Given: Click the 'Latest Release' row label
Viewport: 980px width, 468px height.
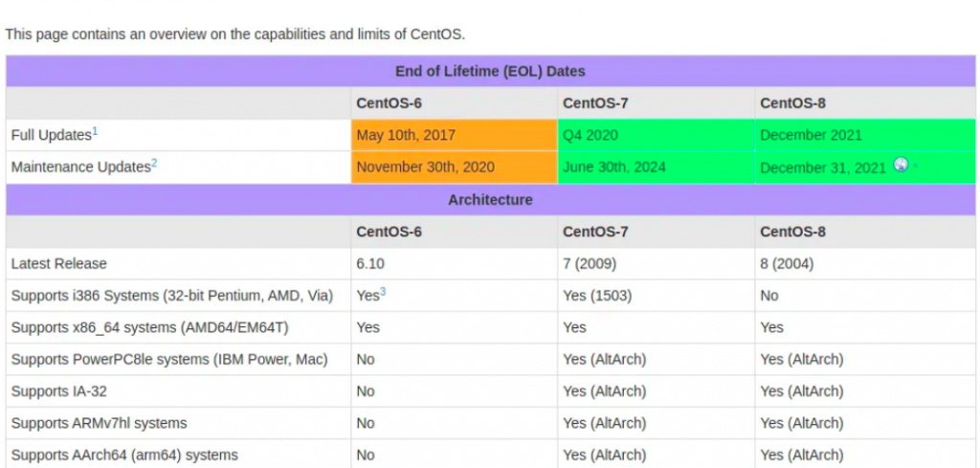Looking at the screenshot, I should tap(58, 264).
